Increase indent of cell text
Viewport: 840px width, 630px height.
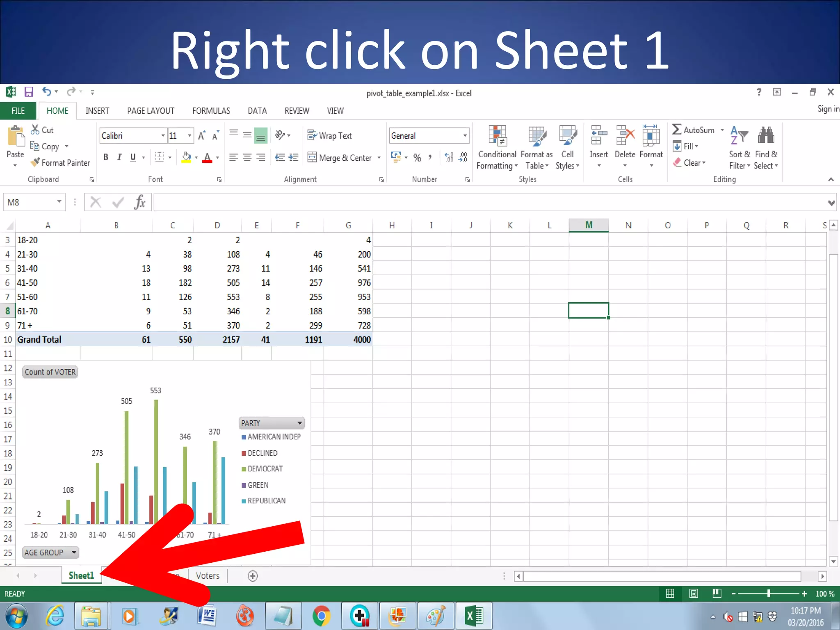click(x=294, y=157)
